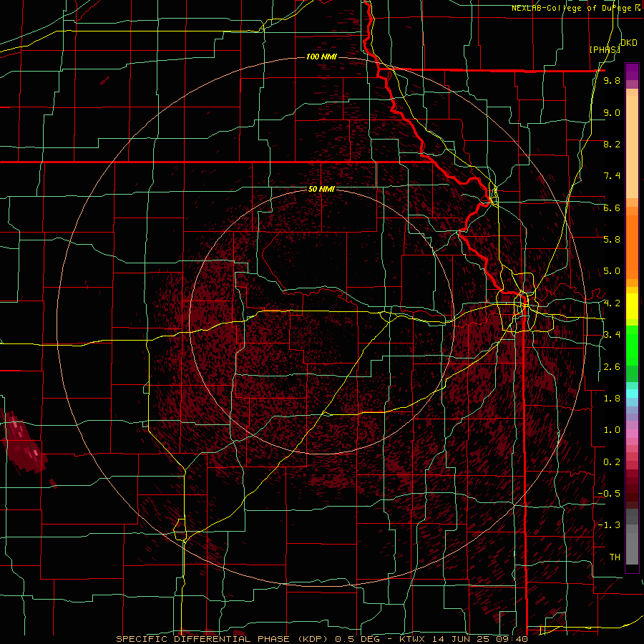Click the 5.0 value on the color scale
The width and height of the screenshot is (644, 644).
click(x=612, y=271)
